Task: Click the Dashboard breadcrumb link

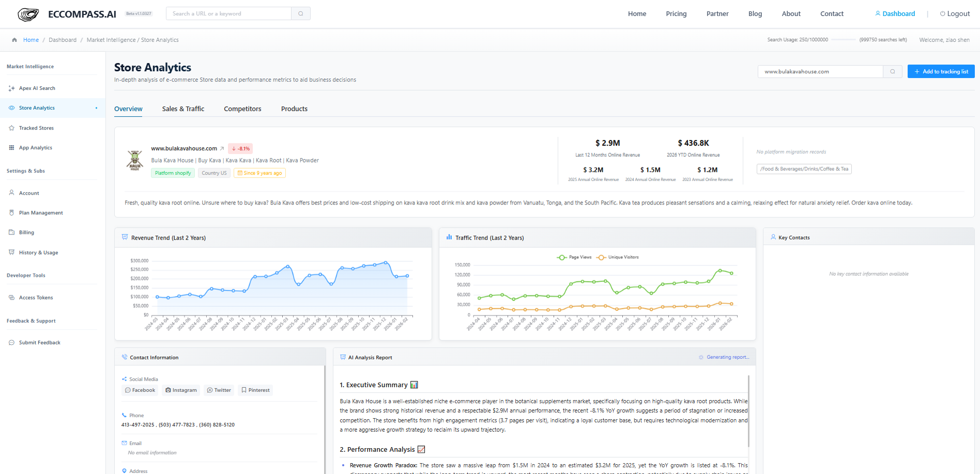Action: pyautogui.click(x=63, y=40)
